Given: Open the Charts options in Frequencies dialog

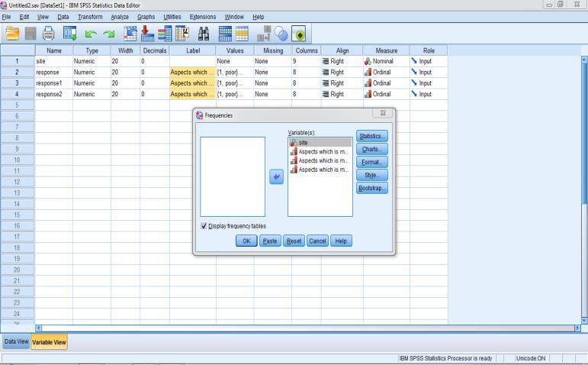Looking at the screenshot, I should pyautogui.click(x=371, y=149).
